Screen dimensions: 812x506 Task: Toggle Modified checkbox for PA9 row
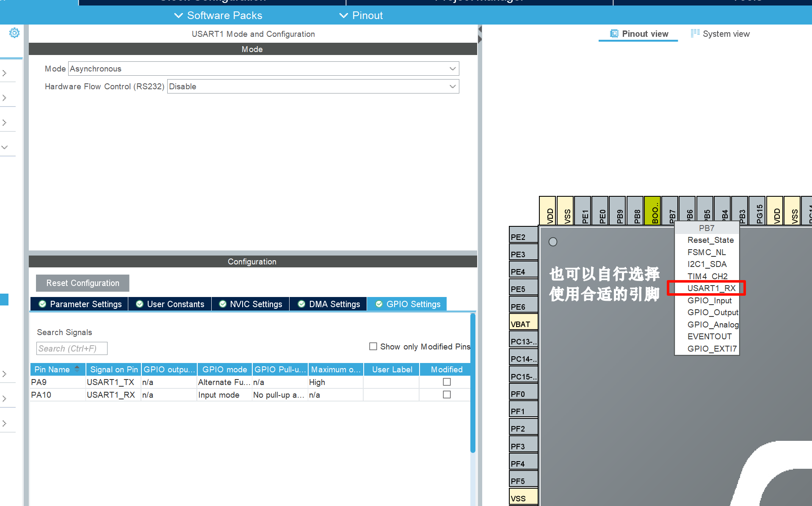coord(447,382)
